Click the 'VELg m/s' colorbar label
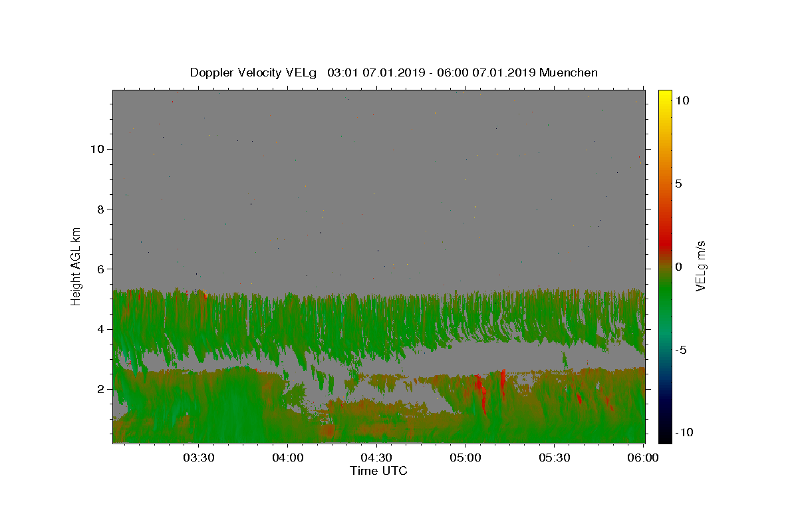The width and height of the screenshot is (798, 532). point(701,267)
